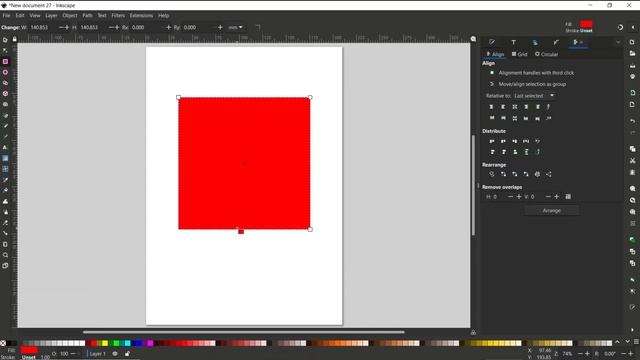Select the Node edit tool
This screenshot has height=360, width=640.
pyautogui.click(x=5, y=51)
